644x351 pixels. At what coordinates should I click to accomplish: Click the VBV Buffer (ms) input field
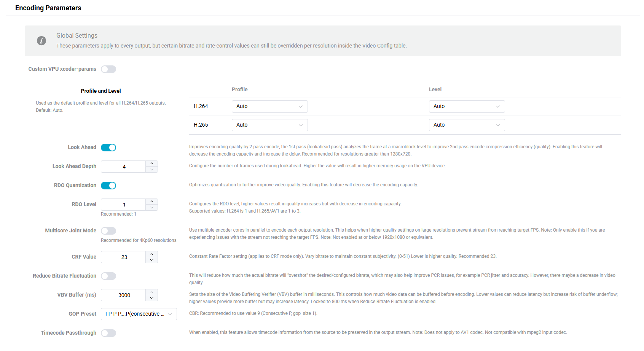tap(124, 295)
